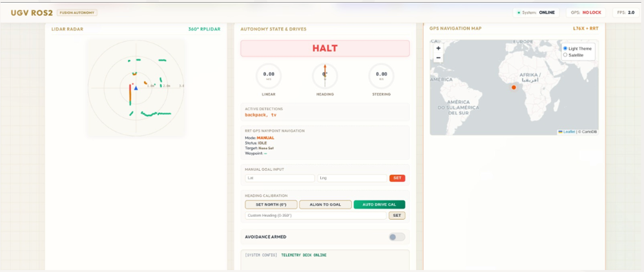Viewport: 644px width, 272px height.
Task: Click the FUSION AUTONOMY badge
Action: tap(77, 12)
